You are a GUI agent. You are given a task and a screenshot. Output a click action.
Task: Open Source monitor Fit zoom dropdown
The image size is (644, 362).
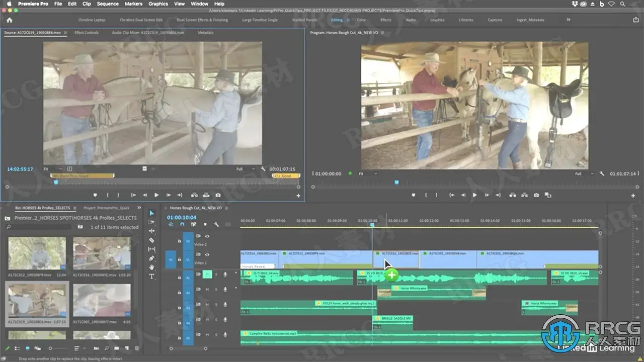pyautogui.click(x=52, y=169)
